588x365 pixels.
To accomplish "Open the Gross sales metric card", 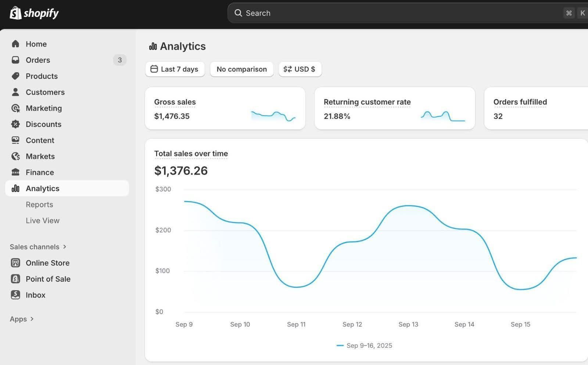I will (225, 108).
